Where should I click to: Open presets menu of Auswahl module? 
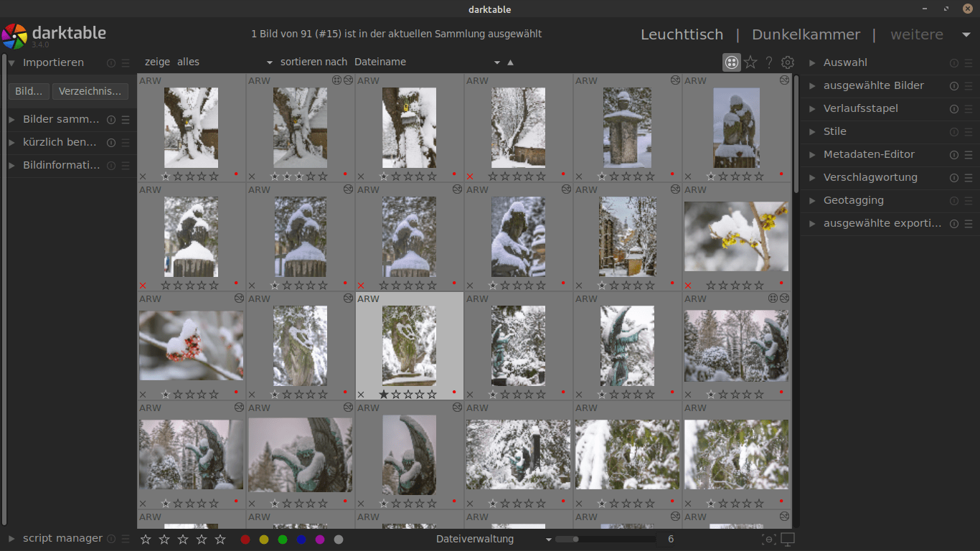click(969, 63)
